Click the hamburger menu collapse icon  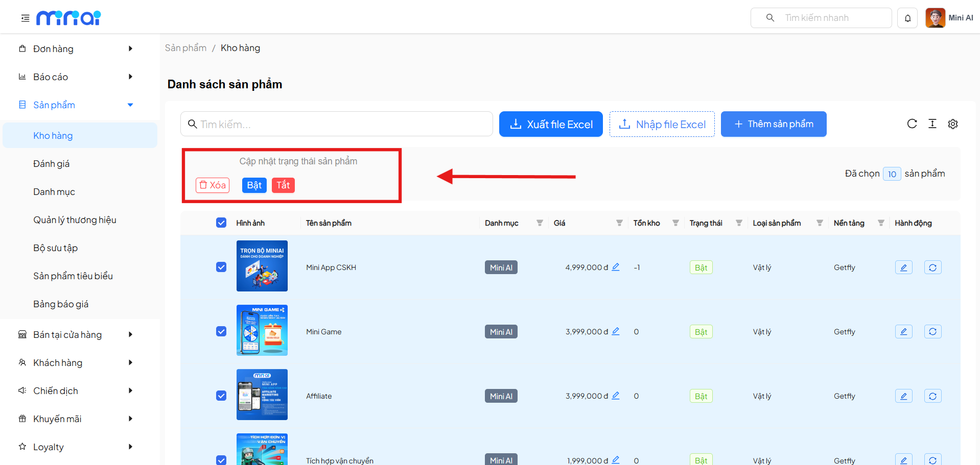(x=25, y=18)
